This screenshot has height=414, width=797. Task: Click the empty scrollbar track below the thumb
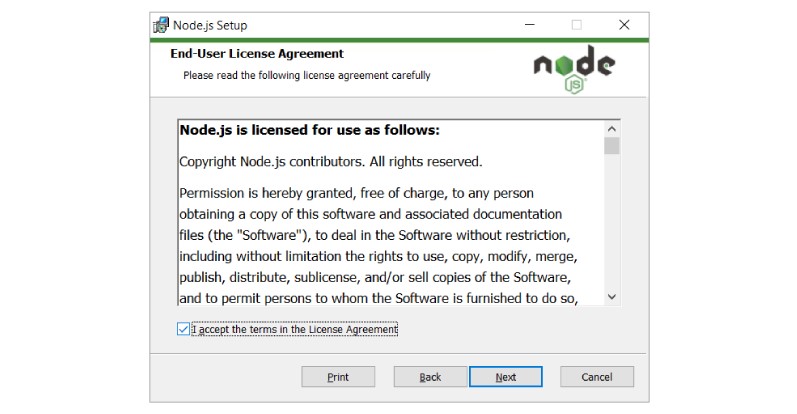[612, 222]
